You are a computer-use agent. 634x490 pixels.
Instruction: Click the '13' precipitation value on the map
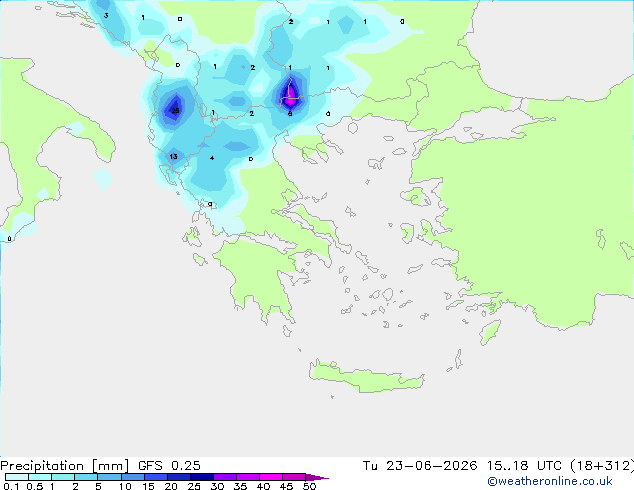173,156
